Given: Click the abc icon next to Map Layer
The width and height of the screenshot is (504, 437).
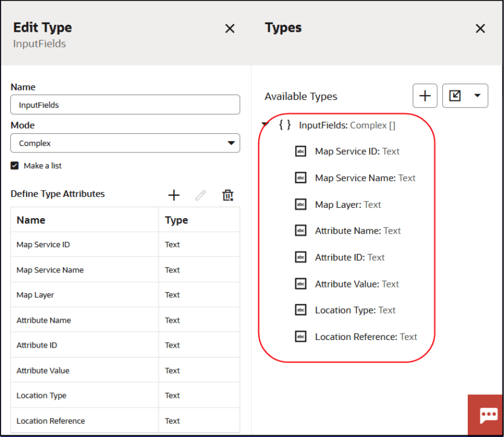Looking at the screenshot, I should pyautogui.click(x=300, y=204).
